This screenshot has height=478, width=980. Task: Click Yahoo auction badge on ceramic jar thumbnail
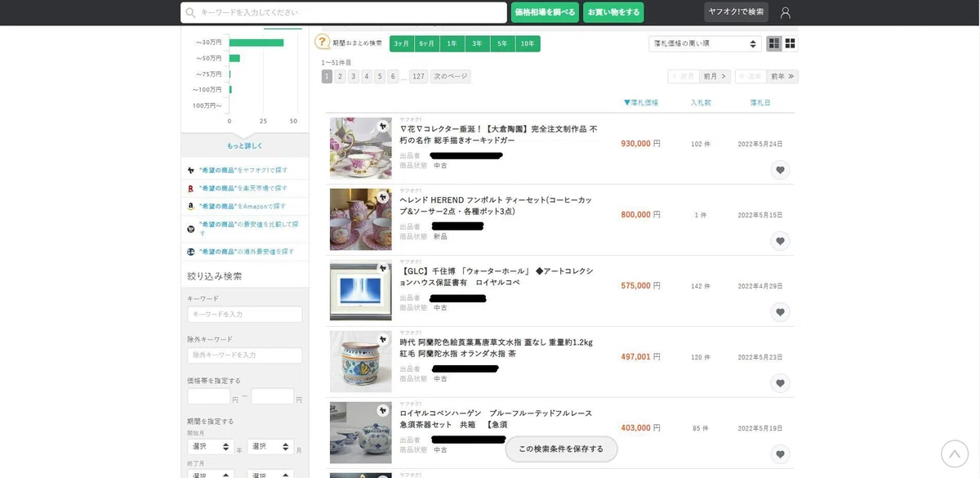point(382,339)
